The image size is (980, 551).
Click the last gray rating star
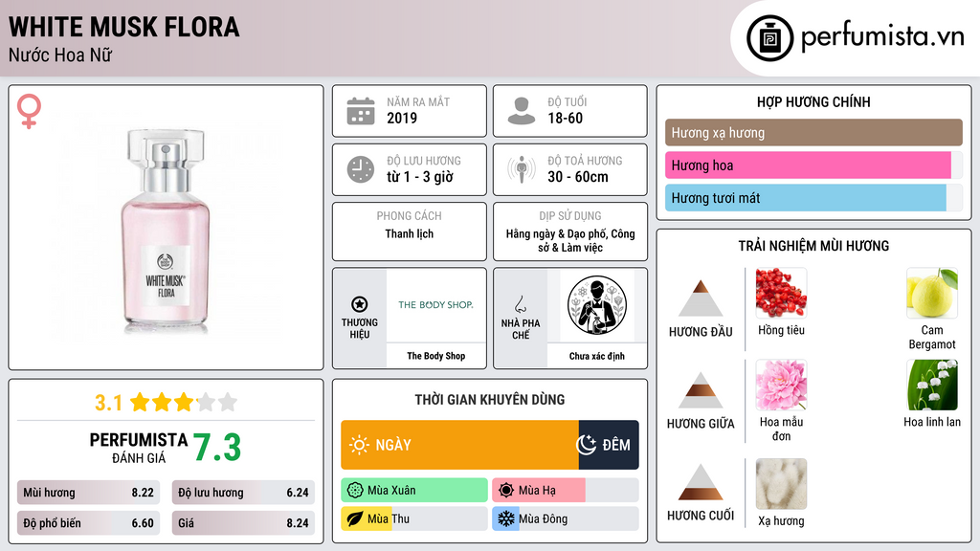(228, 402)
